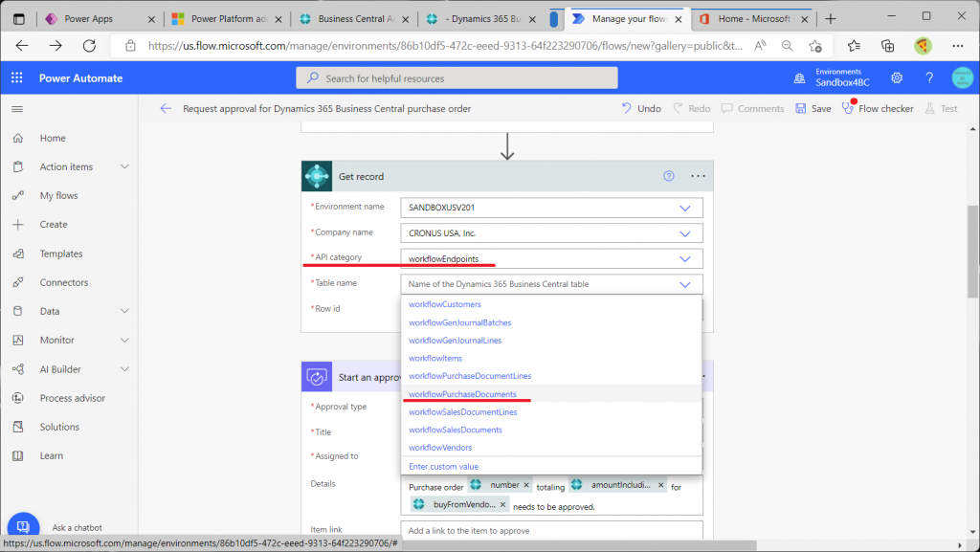The height and width of the screenshot is (552, 980).
Task: Select workflowPurchaseDocumentLines option
Action: [x=551, y=376]
